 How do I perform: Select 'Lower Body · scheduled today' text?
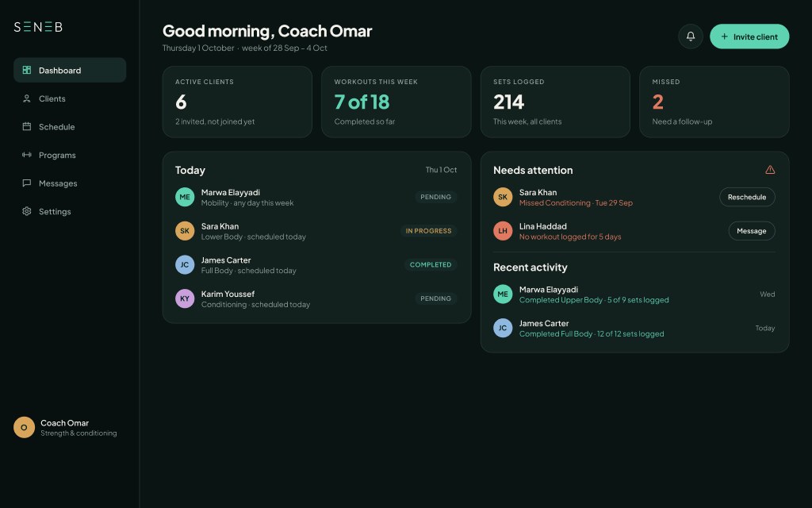pos(253,237)
